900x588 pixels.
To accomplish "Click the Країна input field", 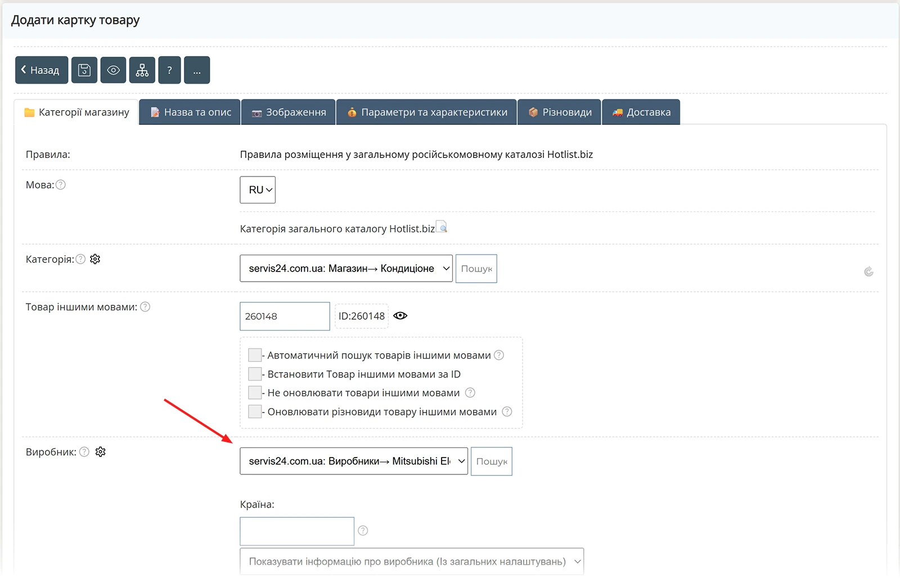I will 297,531.
